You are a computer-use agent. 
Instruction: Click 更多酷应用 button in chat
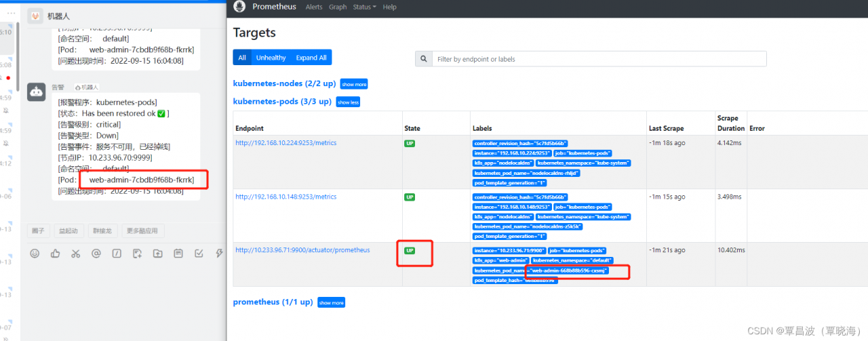(142, 231)
